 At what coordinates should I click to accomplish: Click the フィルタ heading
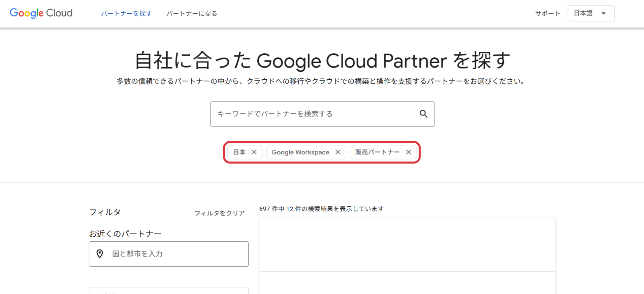tap(105, 212)
